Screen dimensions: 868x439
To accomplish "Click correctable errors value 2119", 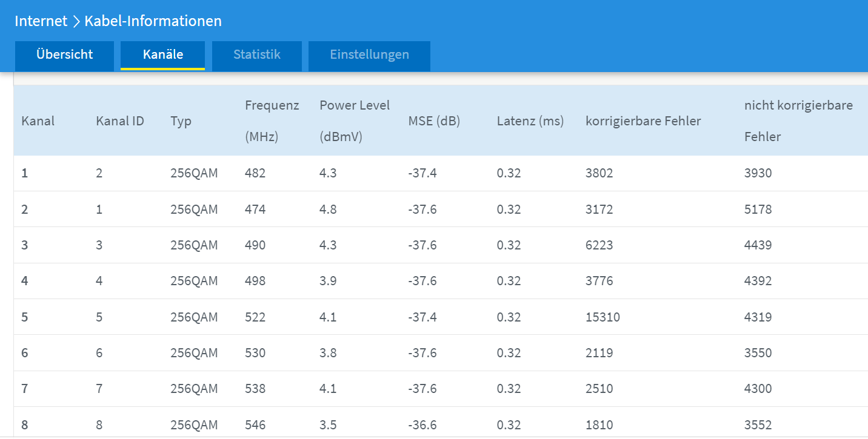I will tap(599, 353).
